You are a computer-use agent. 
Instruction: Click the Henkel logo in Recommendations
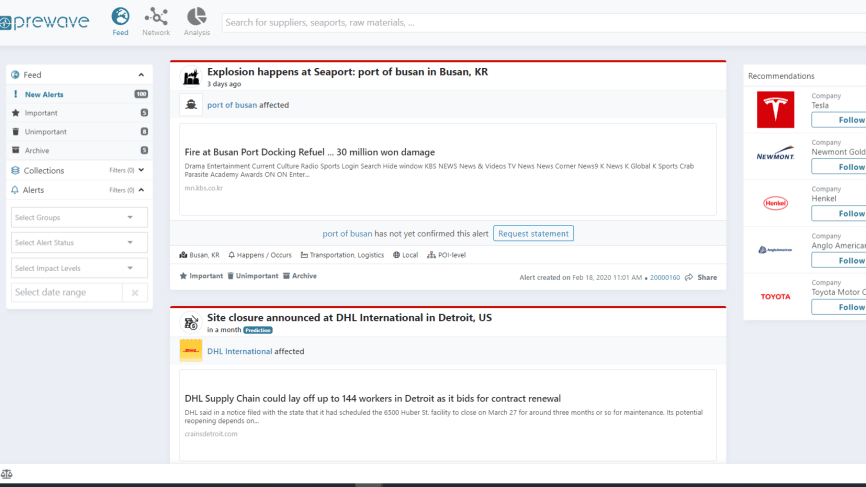tap(775, 203)
